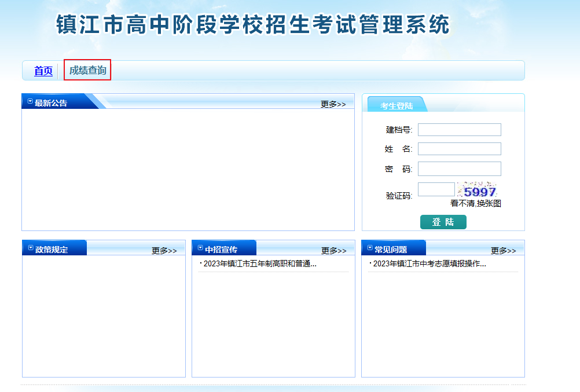Click the 验证码 input box

436,189
